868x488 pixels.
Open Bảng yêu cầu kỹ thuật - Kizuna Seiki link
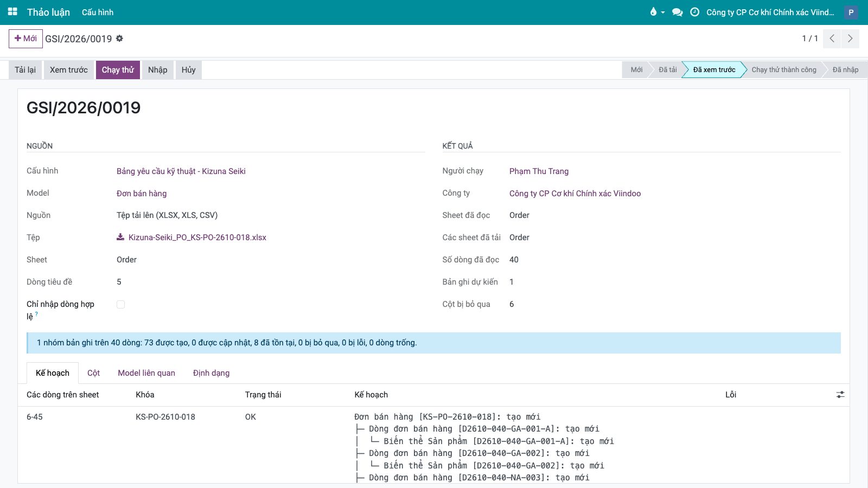click(181, 171)
